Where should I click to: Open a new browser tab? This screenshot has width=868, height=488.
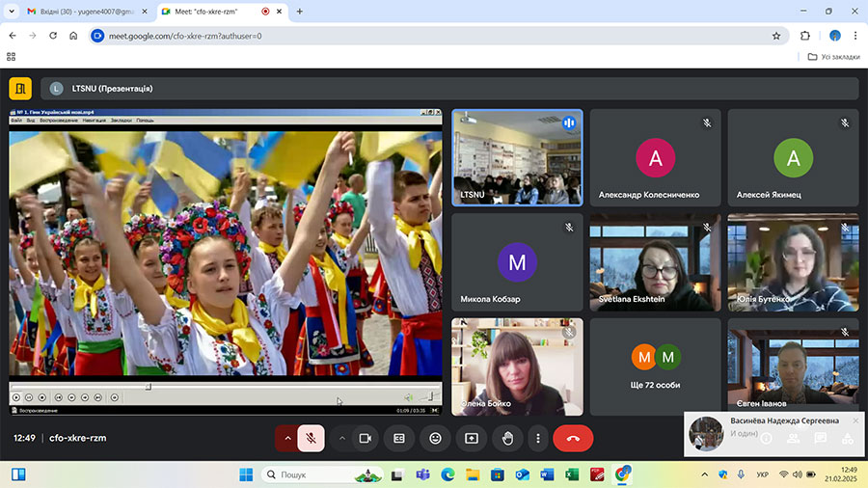coord(299,12)
